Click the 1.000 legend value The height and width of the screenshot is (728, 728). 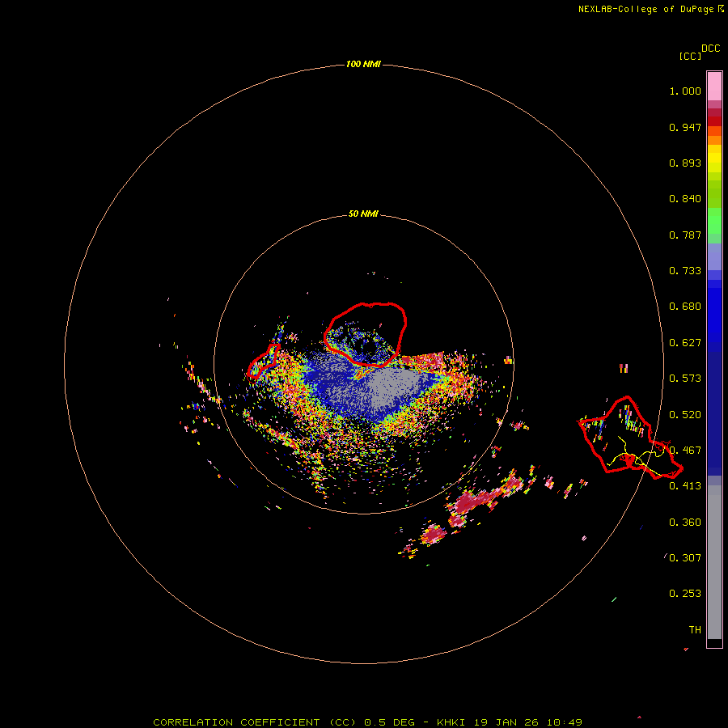(685, 91)
